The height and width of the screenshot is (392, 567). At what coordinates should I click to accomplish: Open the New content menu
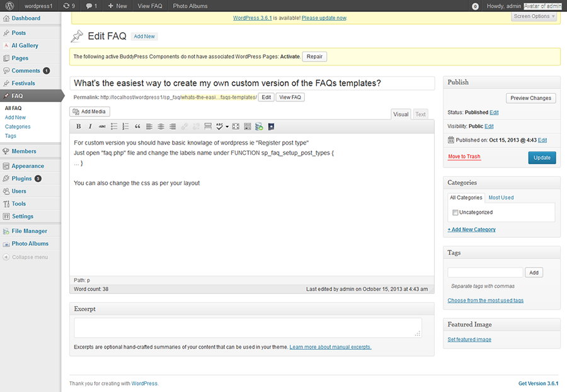pyautogui.click(x=118, y=6)
